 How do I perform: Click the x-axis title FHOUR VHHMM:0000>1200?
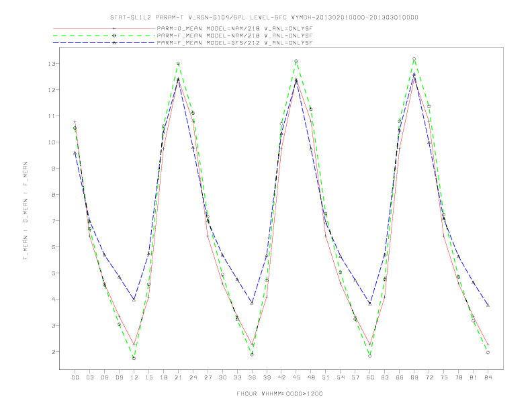[x=279, y=394]
